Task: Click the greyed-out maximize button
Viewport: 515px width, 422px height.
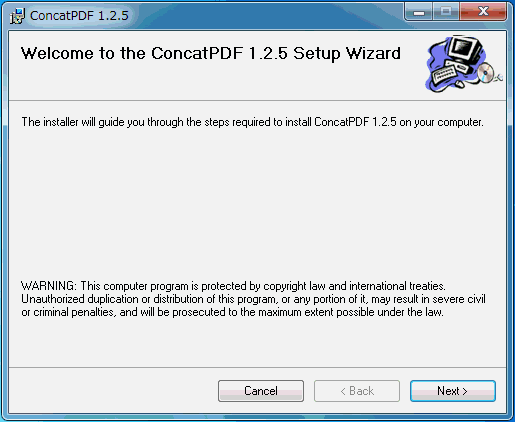Action: 446,12
